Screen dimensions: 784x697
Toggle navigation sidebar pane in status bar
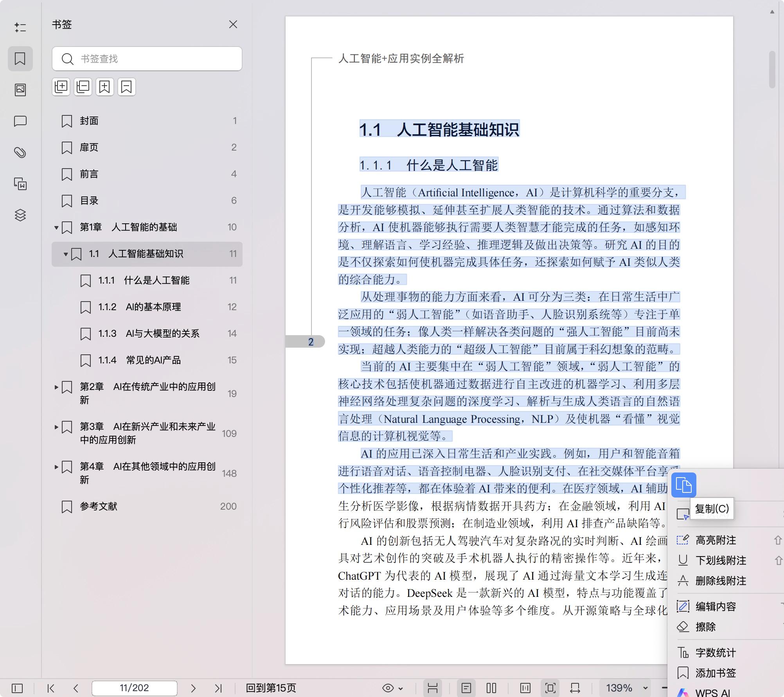pyautogui.click(x=17, y=688)
